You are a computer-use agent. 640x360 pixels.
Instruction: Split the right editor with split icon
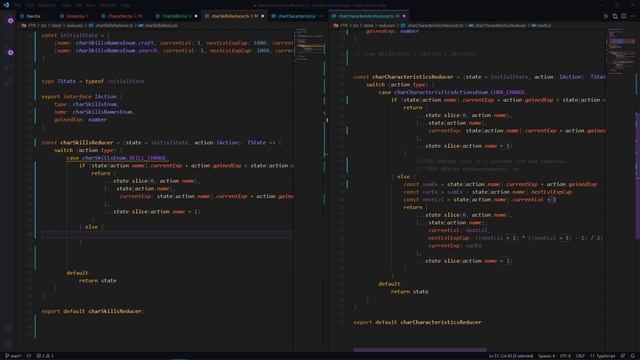pyautogui.click(x=624, y=16)
